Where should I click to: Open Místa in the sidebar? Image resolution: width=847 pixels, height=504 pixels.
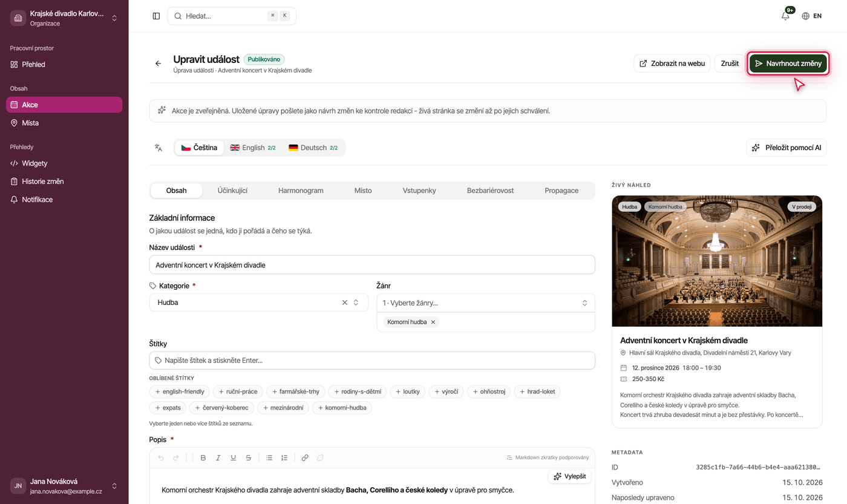[64, 123]
